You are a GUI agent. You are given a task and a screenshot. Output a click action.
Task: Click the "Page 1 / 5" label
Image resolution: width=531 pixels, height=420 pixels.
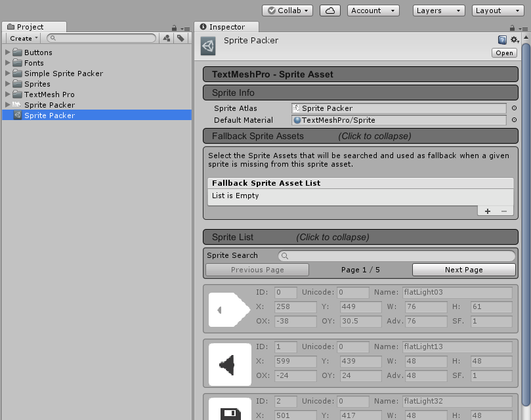coord(360,270)
